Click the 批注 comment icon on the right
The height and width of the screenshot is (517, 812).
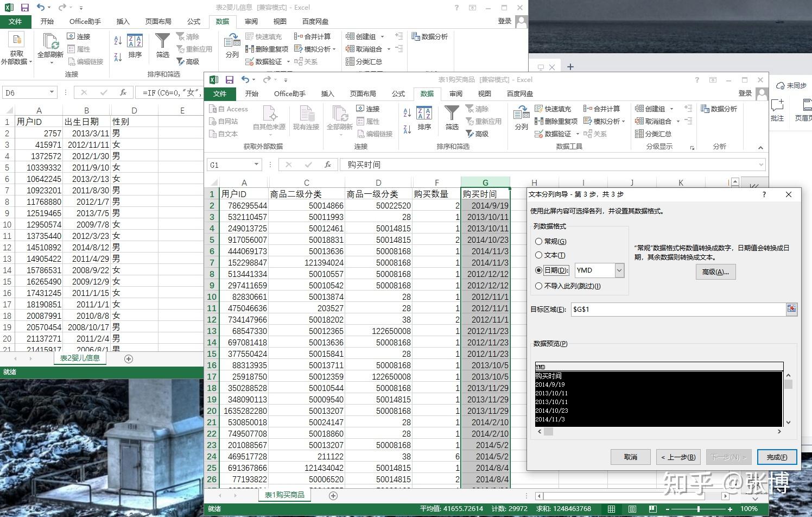point(777,109)
